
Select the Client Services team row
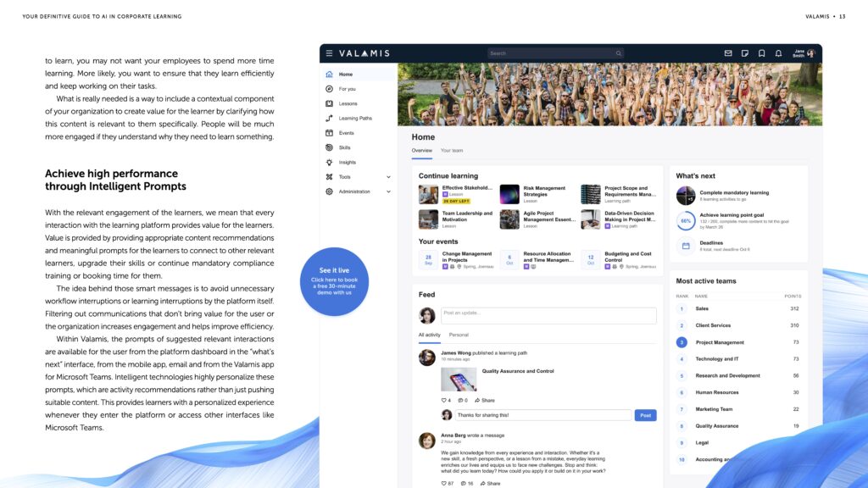[738, 325]
